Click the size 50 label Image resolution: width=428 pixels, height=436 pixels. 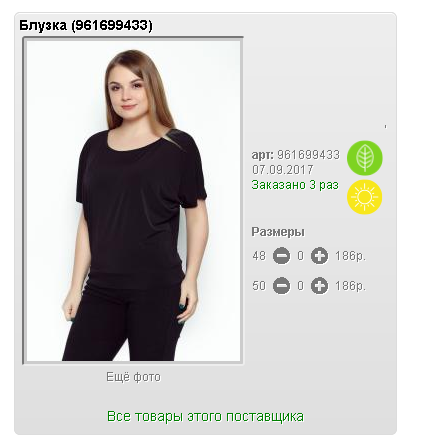[259, 286]
